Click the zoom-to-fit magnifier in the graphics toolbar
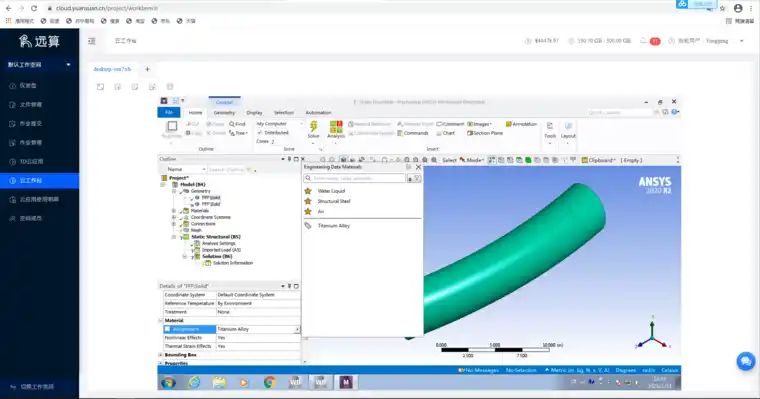The height and width of the screenshot is (399, 760). click(425, 160)
